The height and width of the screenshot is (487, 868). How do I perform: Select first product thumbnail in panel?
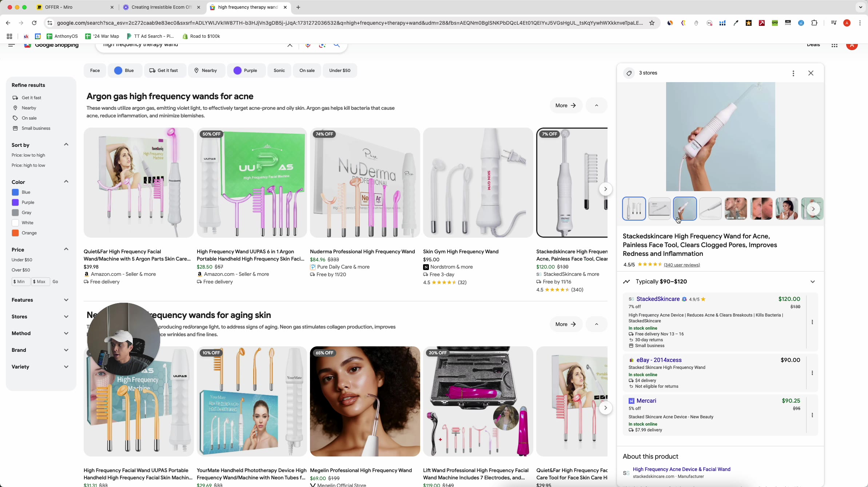pos(634,209)
